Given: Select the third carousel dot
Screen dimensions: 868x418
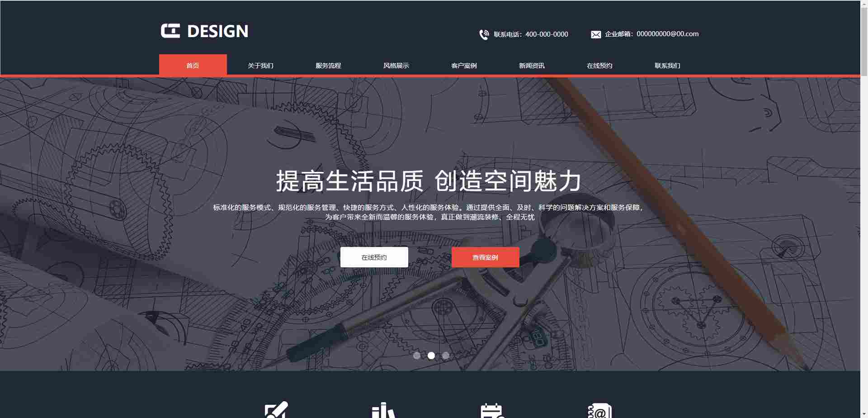Looking at the screenshot, I should click(x=446, y=356).
